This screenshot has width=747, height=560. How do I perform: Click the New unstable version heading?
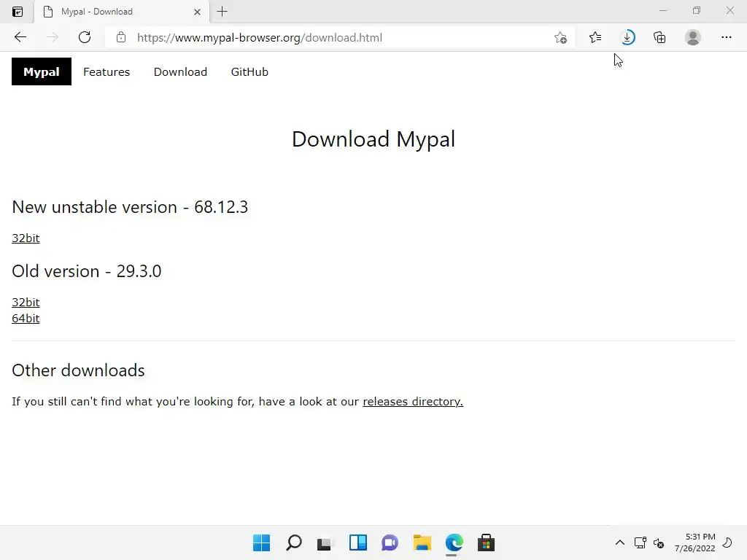(130, 207)
